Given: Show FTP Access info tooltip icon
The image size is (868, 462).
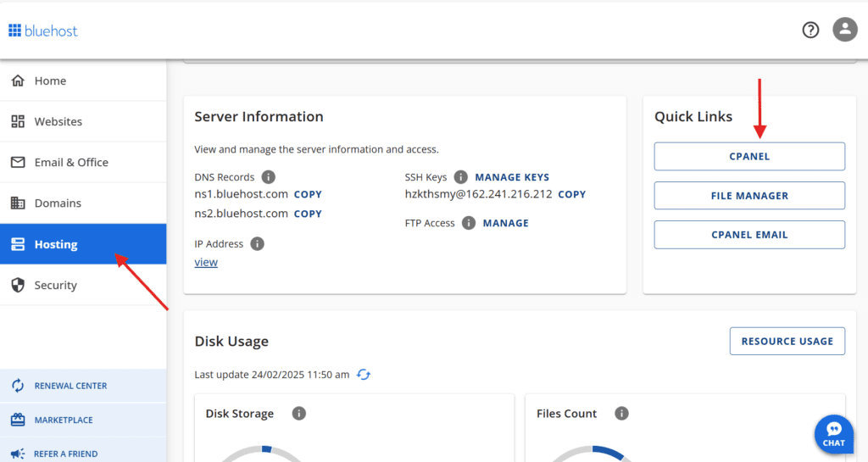Looking at the screenshot, I should point(468,223).
